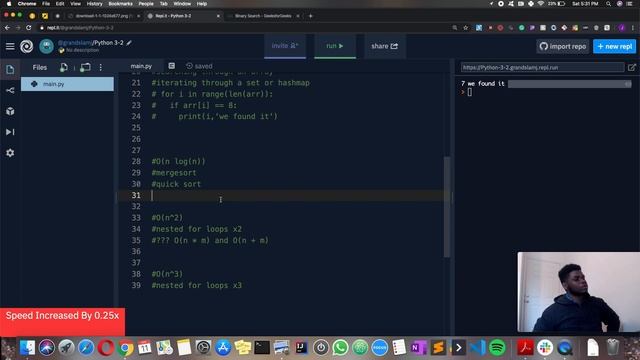Open Chrome Window menu
The width and height of the screenshot is (640, 360).
point(182,4)
